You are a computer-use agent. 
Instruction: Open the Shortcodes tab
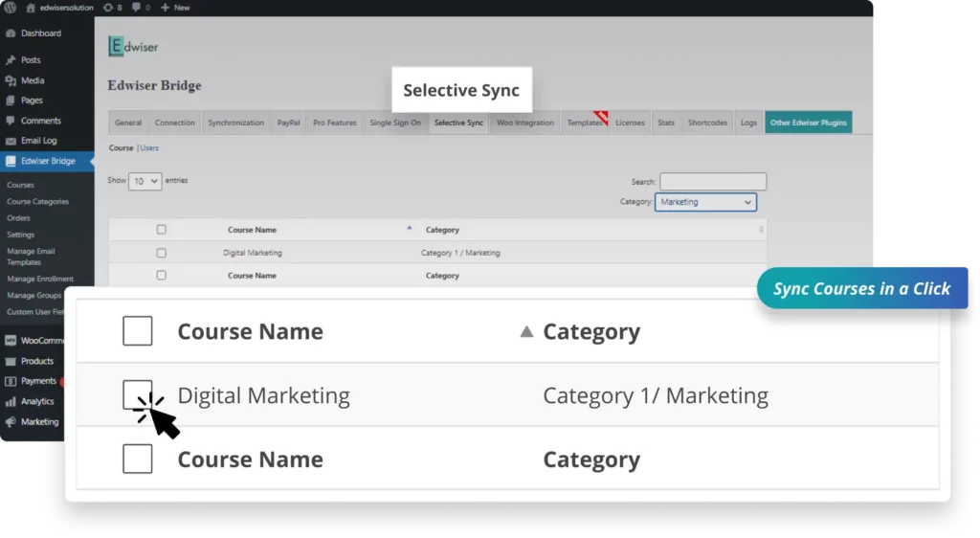707,123
